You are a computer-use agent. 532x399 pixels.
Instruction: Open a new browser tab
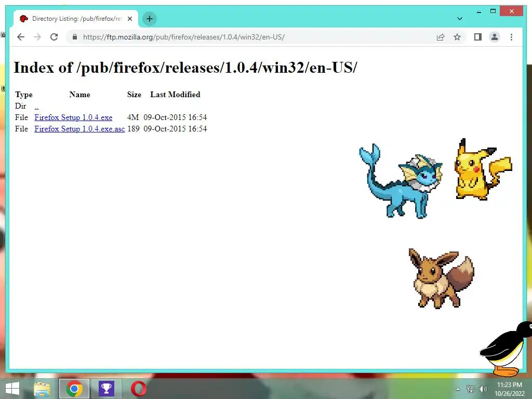pos(150,19)
